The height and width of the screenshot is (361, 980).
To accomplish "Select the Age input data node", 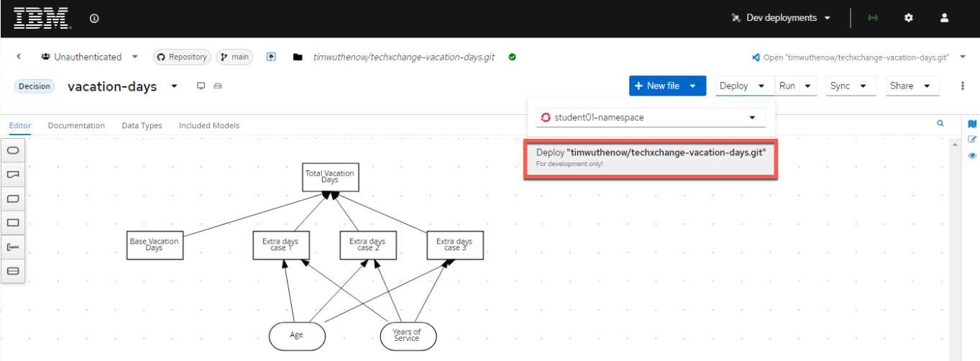I will click(297, 336).
